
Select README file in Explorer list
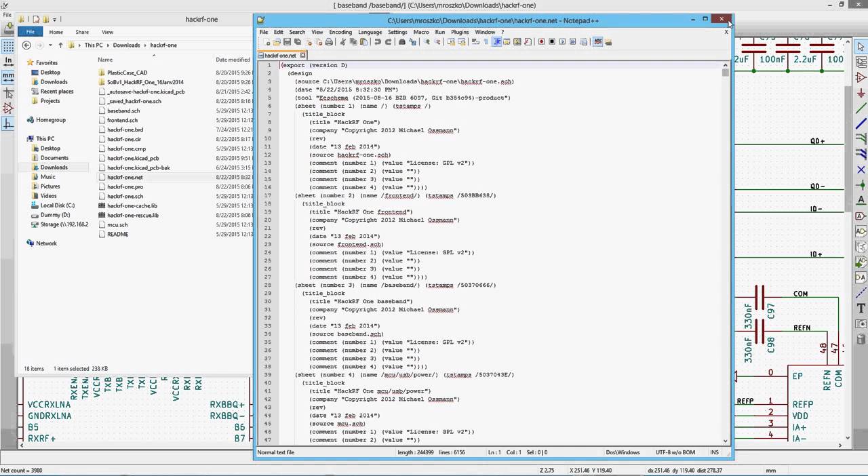[117, 234]
